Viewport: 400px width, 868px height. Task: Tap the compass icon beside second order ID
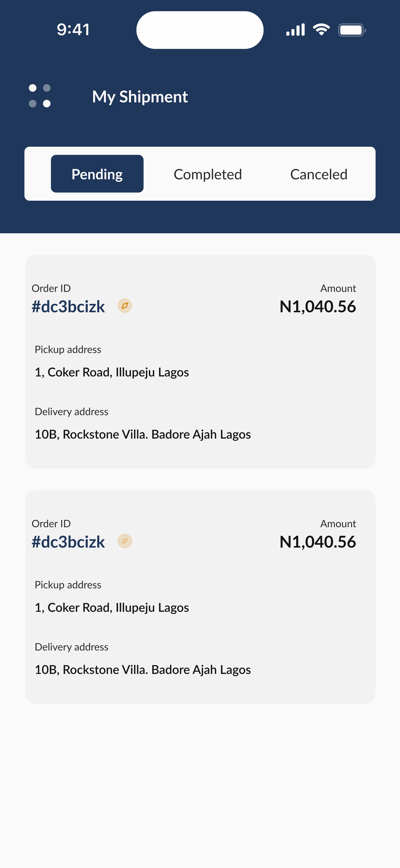[125, 541]
